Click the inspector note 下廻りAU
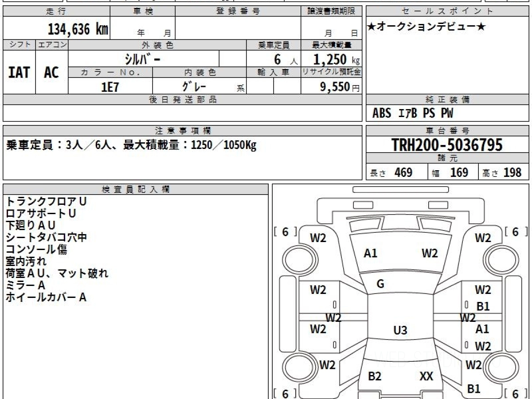 tap(31, 225)
